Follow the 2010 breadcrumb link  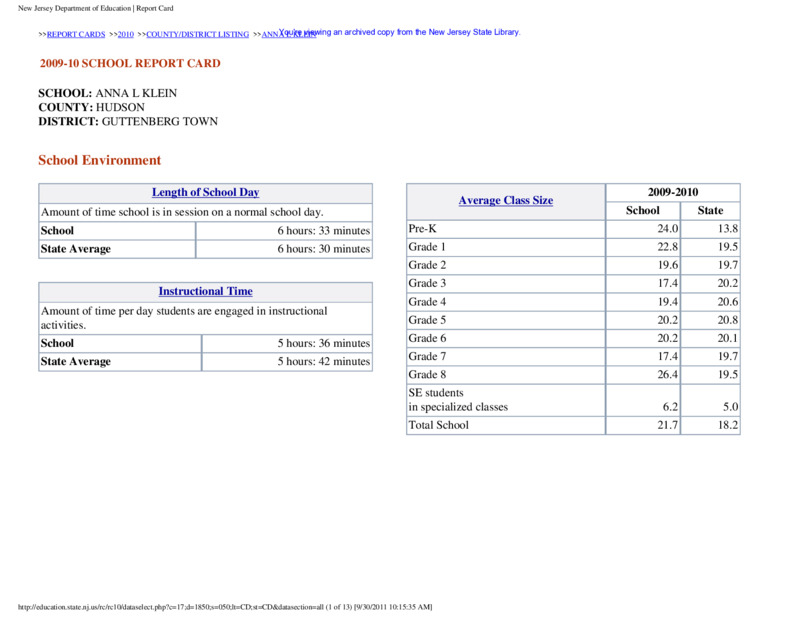(126, 35)
